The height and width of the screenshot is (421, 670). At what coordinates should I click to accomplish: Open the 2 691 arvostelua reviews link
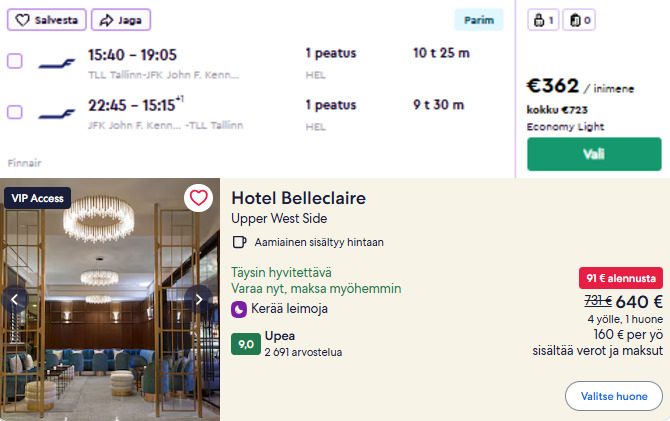pyautogui.click(x=304, y=352)
